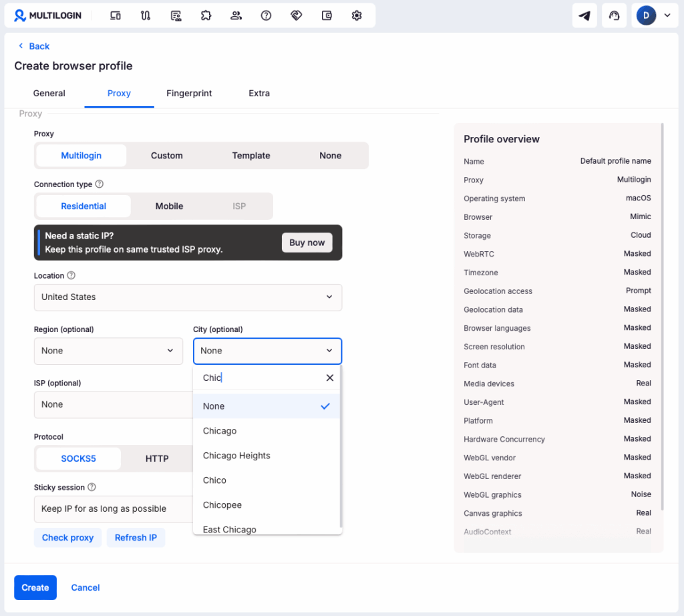Click Buy now for static IP
This screenshot has width=684, height=616.
(x=307, y=243)
